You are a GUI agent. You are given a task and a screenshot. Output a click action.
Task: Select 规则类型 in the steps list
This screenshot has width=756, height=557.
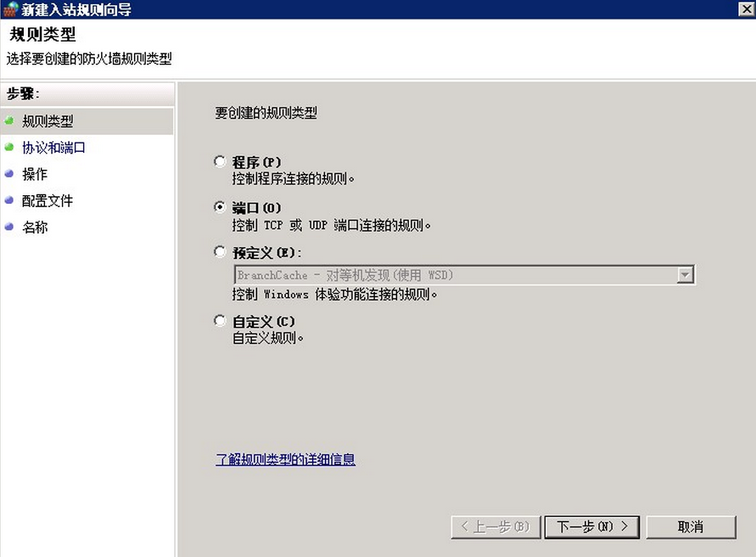point(47,121)
